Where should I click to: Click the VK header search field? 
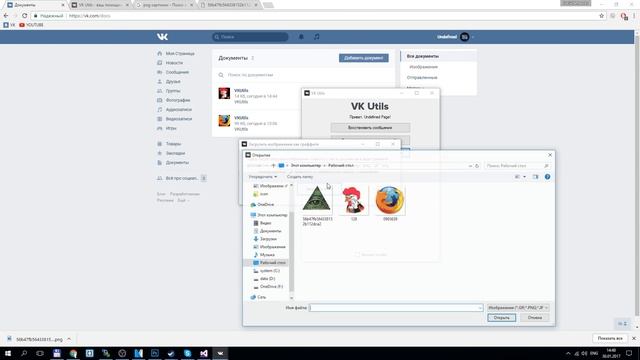pyautogui.click(x=250, y=37)
